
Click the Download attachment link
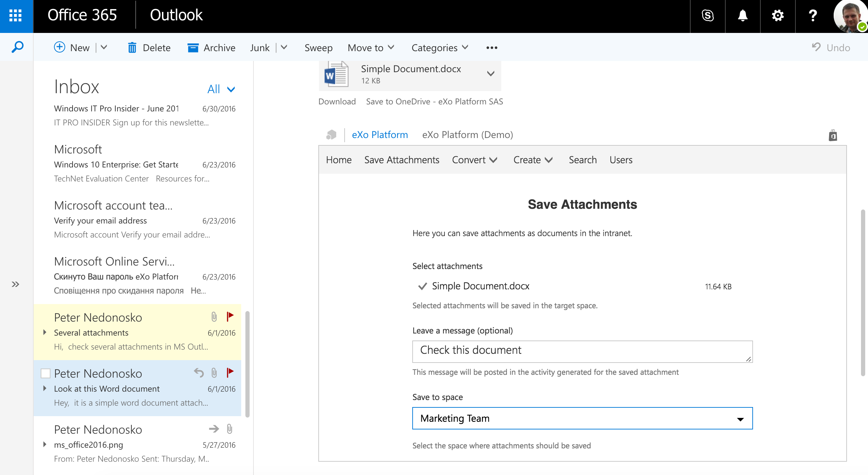click(x=337, y=102)
